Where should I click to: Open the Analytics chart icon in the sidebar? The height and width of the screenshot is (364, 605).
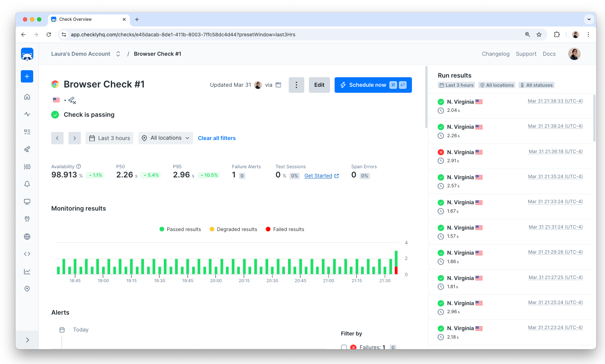(x=27, y=271)
